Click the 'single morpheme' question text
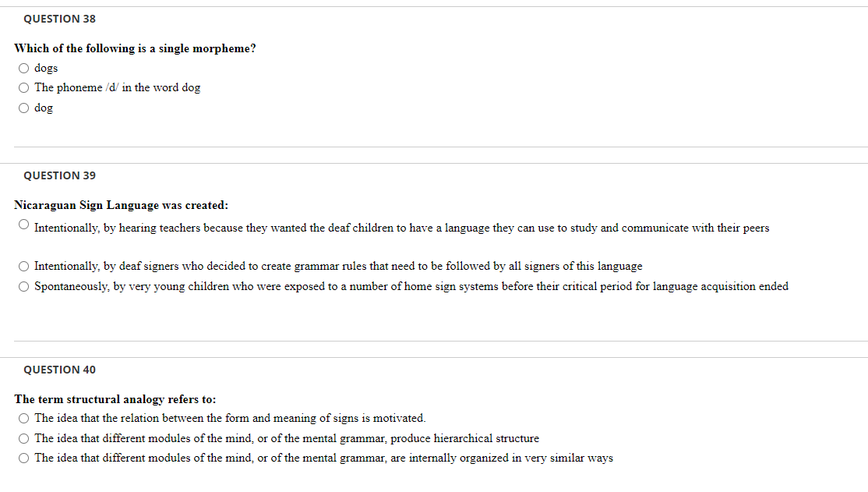The height and width of the screenshot is (492, 868). (x=135, y=49)
